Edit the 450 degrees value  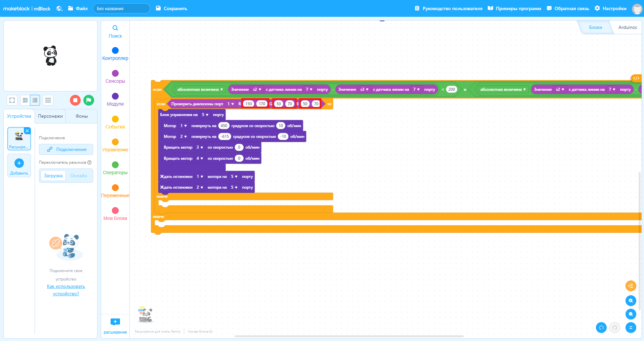(x=224, y=126)
